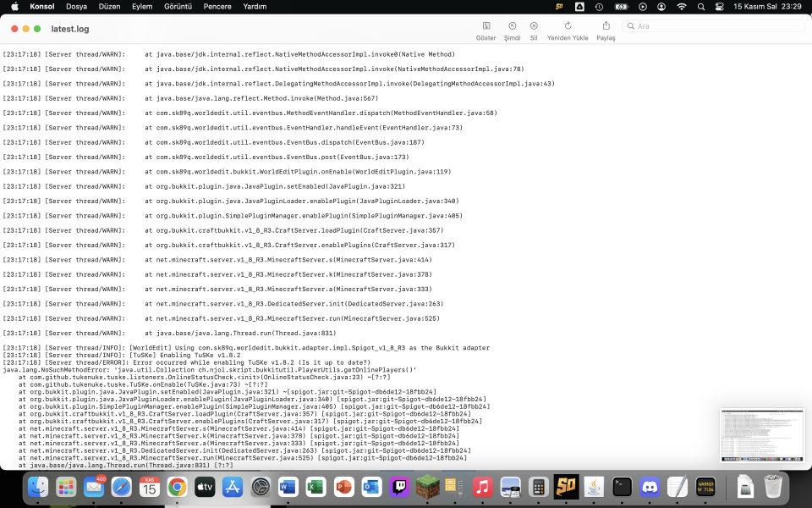Click the Google Drive menu bar icon
812x508 pixels.
(579, 7)
